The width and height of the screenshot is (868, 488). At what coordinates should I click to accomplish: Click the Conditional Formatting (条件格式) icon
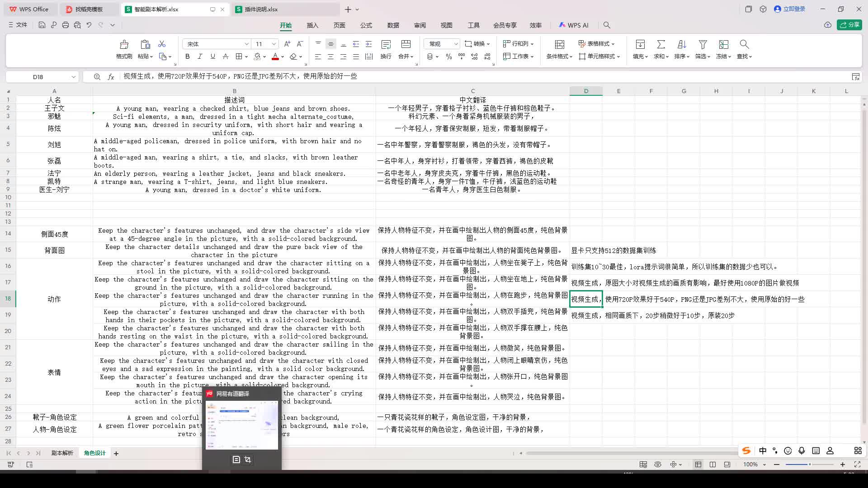(x=559, y=44)
